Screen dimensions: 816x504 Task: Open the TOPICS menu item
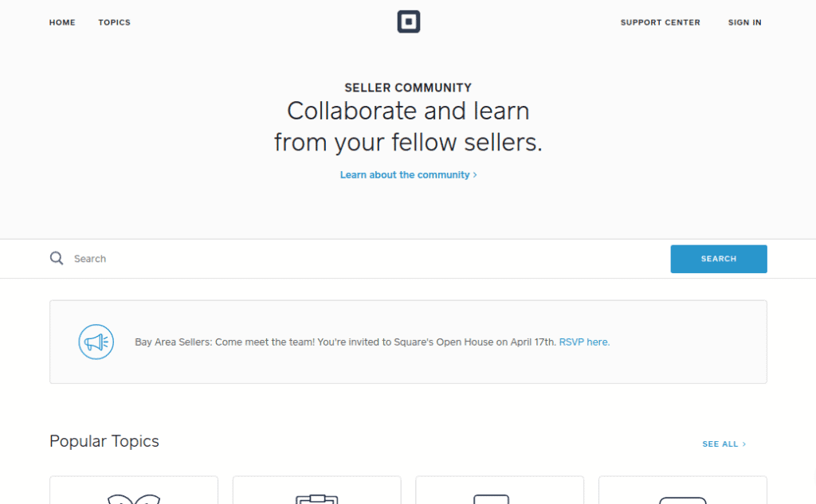pyautogui.click(x=114, y=22)
